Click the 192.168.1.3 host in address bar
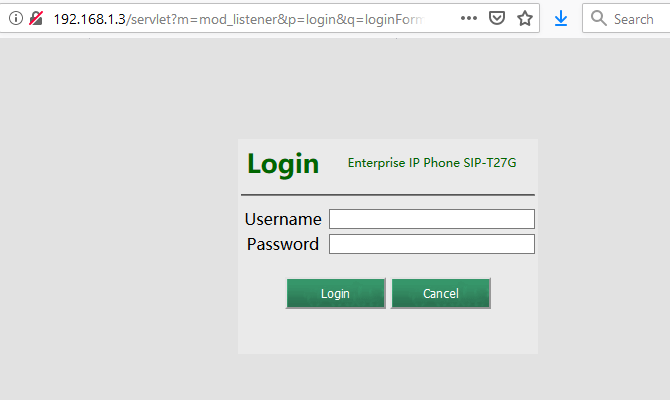Screen dimensions: 670x400 point(89,19)
